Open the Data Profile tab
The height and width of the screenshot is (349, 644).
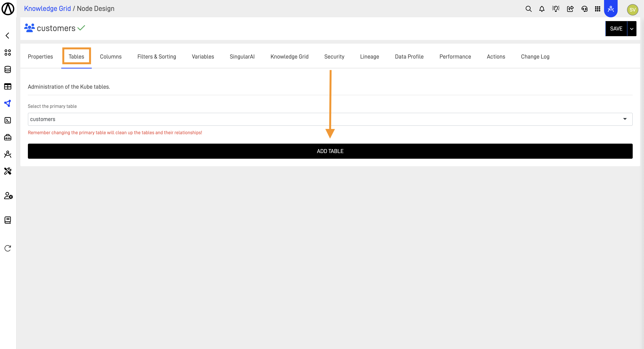pyautogui.click(x=409, y=57)
